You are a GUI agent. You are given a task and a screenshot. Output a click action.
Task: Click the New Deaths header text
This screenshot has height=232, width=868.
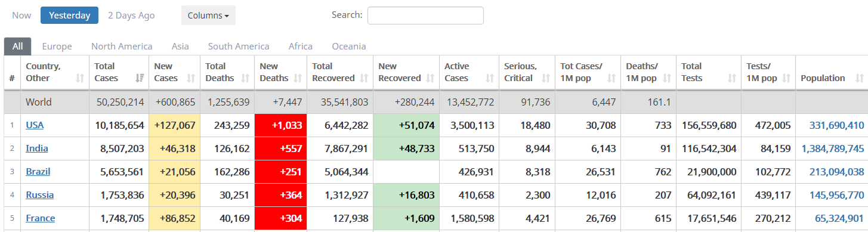tap(274, 72)
